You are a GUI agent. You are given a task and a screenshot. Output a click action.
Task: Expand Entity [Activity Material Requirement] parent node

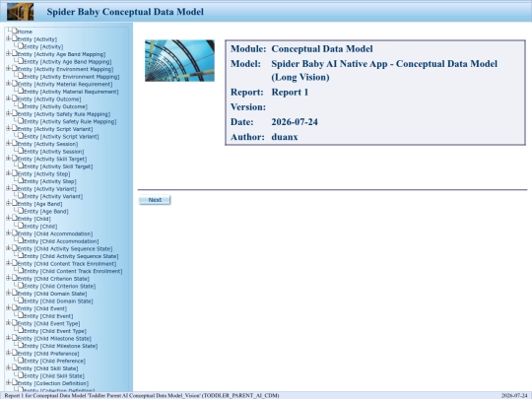coord(9,84)
